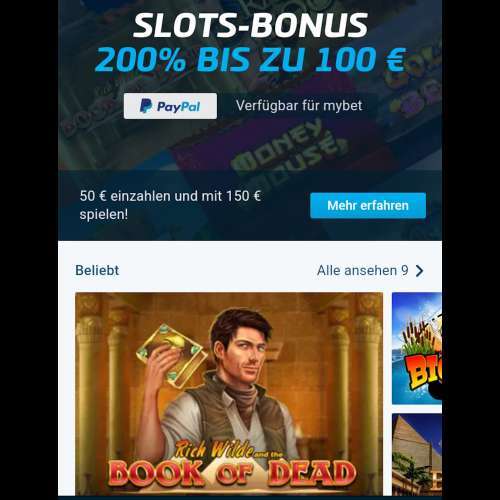Click the Rich Wilde script text
This screenshot has height=500, width=500.
click(214, 450)
